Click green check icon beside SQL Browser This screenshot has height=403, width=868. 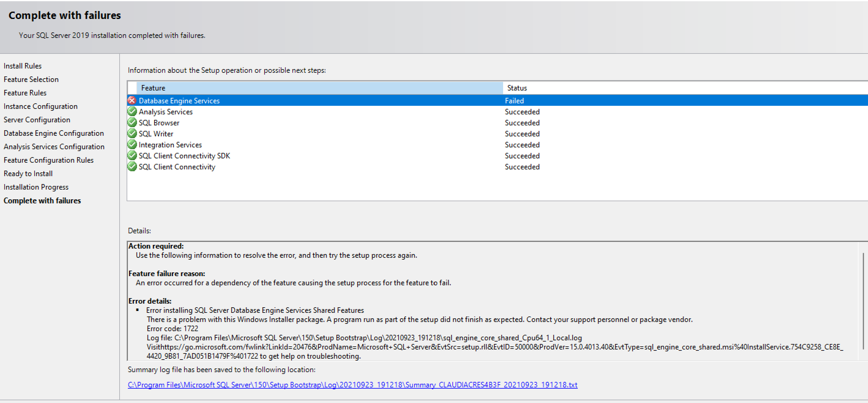pos(132,123)
